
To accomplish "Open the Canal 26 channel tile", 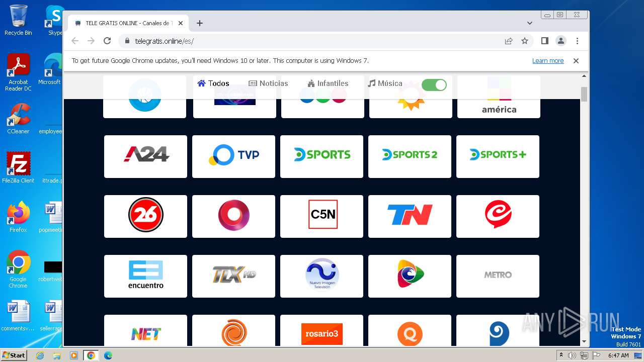I will tap(145, 216).
